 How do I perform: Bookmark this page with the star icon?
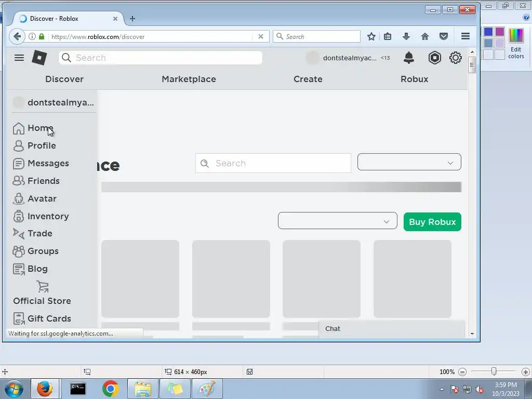point(371,36)
